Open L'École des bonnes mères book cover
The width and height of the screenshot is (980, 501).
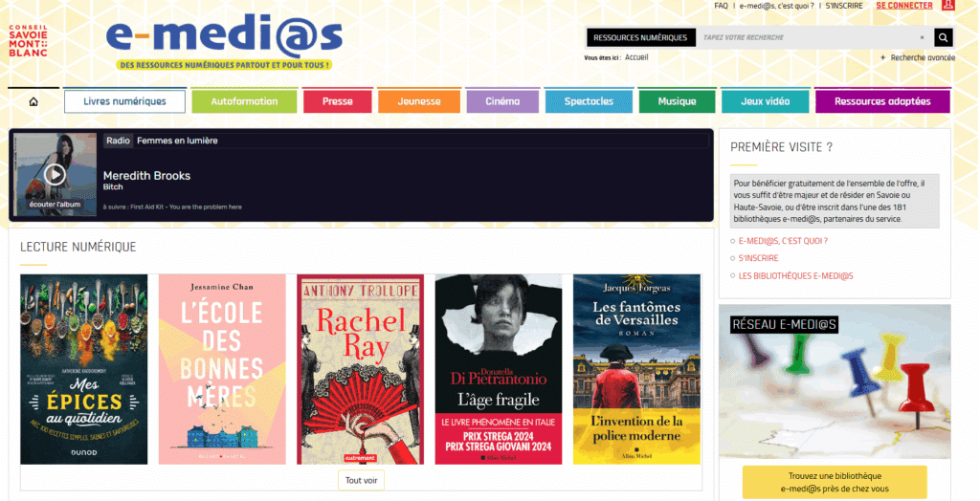(x=222, y=369)
